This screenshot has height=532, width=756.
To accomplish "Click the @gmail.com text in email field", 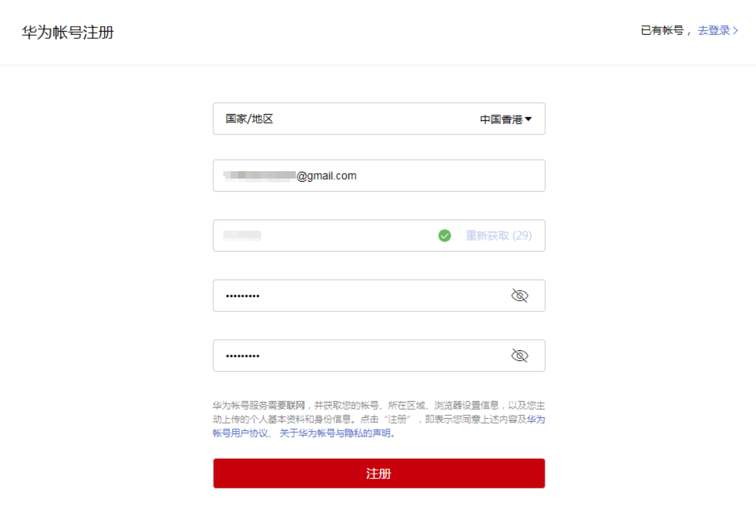I will 326,175.
